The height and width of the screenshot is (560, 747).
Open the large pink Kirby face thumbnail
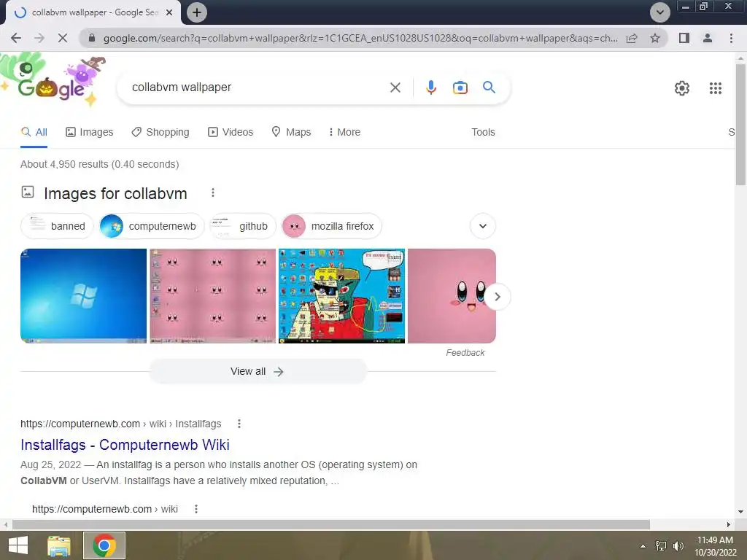(x=452, y=296)
